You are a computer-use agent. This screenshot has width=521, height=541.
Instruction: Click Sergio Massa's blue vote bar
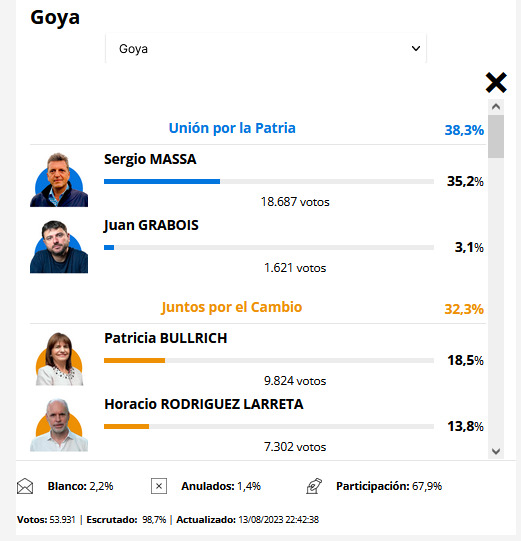[162, 181]
